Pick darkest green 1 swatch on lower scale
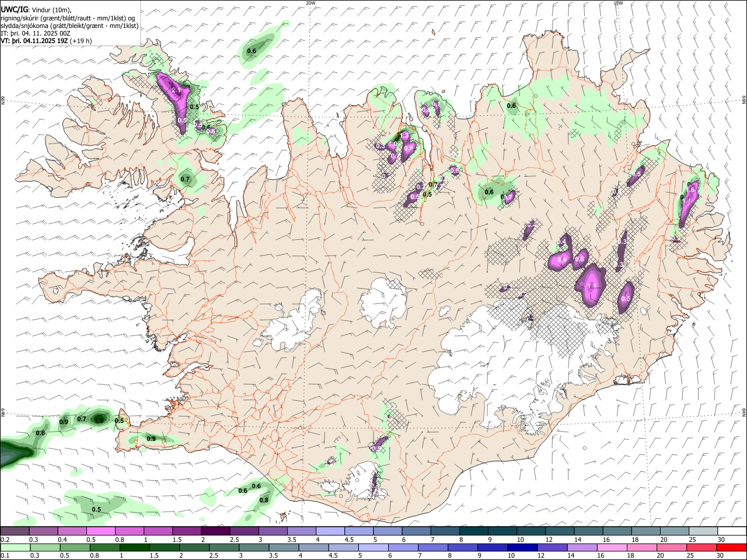The width and height of the screenshot is (747, 560). 135,547
